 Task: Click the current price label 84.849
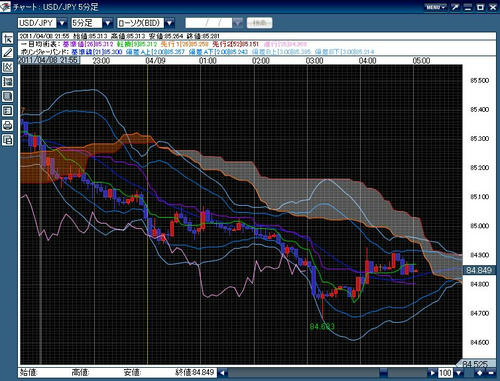pos(479,270)
